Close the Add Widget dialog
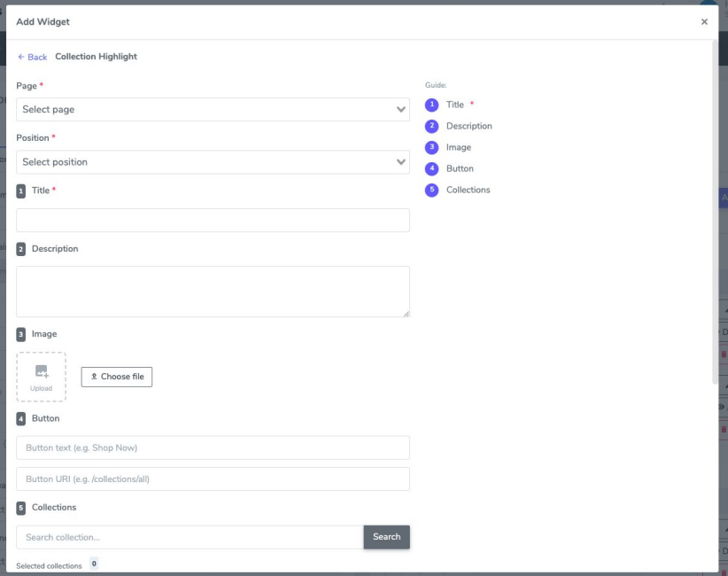Screen dimensions: 728x576 704,22
